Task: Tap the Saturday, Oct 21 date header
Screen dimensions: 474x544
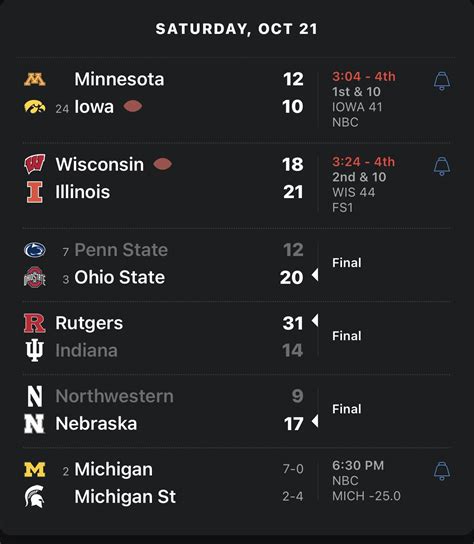Action: click(x=236, y=29)
